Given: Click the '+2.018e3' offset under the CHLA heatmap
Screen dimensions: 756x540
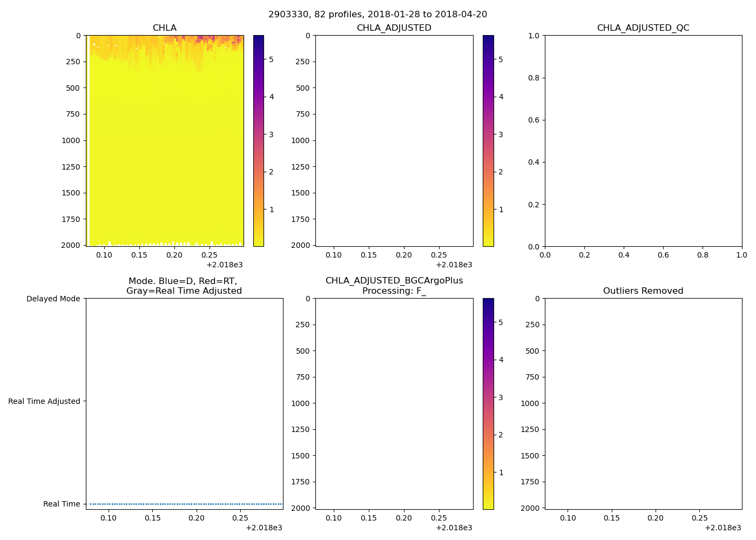Looking at the screenshot, I should 224,265.
